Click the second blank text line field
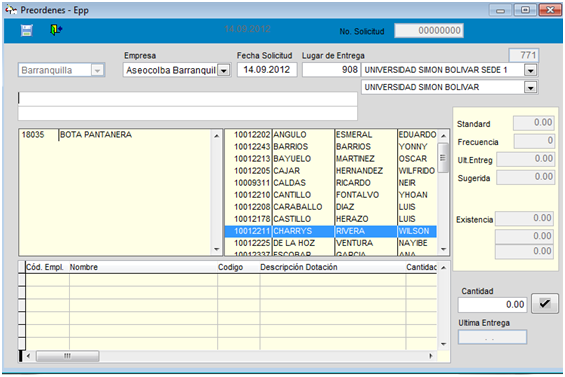Screen dimensions: 565x377 point(188,113)
